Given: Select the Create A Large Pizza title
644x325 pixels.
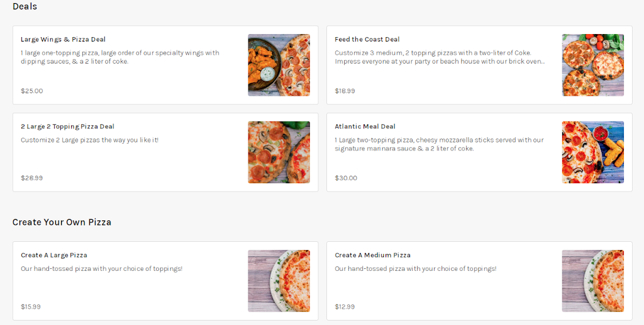Looking at the screenshot, I should (53, 255).
